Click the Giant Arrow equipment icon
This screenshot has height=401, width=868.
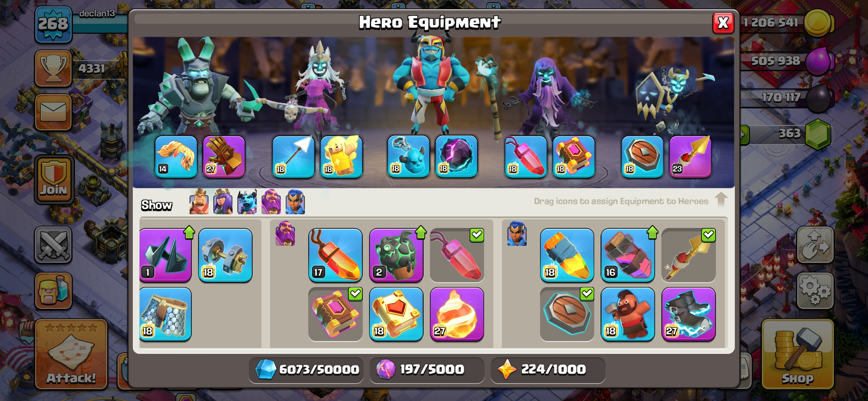point(293,157)
